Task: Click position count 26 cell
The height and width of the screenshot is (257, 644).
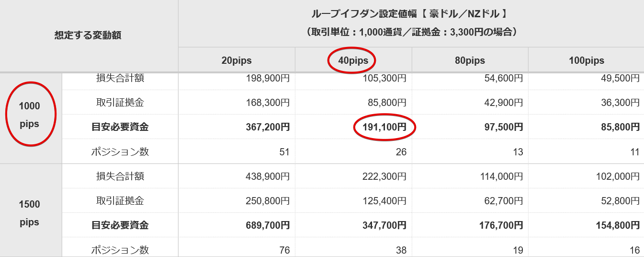Action: 401,152
